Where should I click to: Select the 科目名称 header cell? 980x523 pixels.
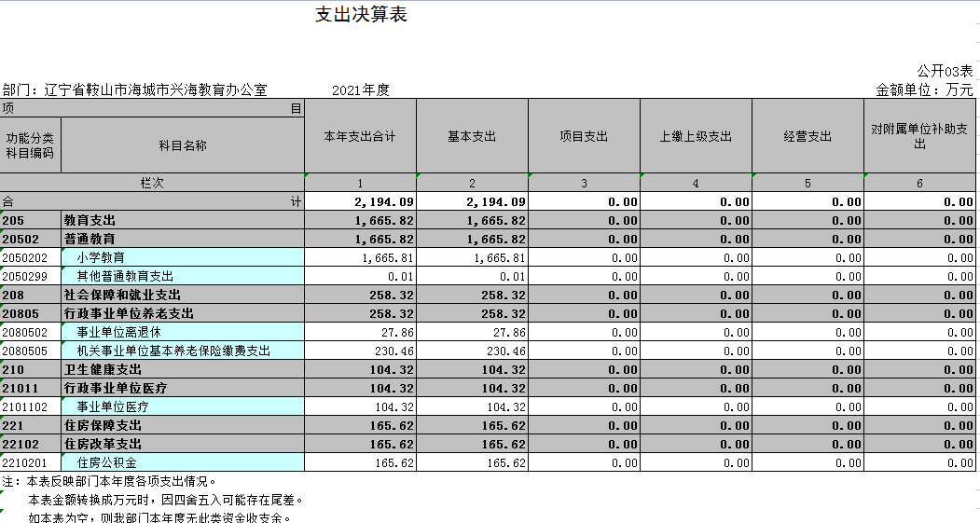tap(183, 145)
